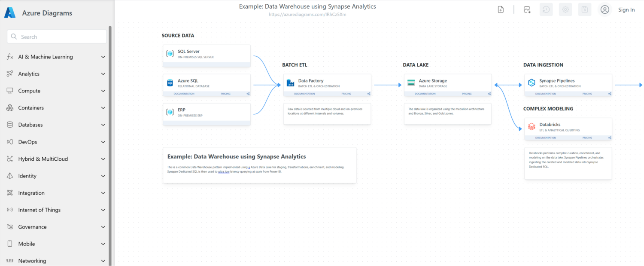This screenshot has height=266, width=644.
Task: Expand the Databases category chevron
Action: [103, 125]
